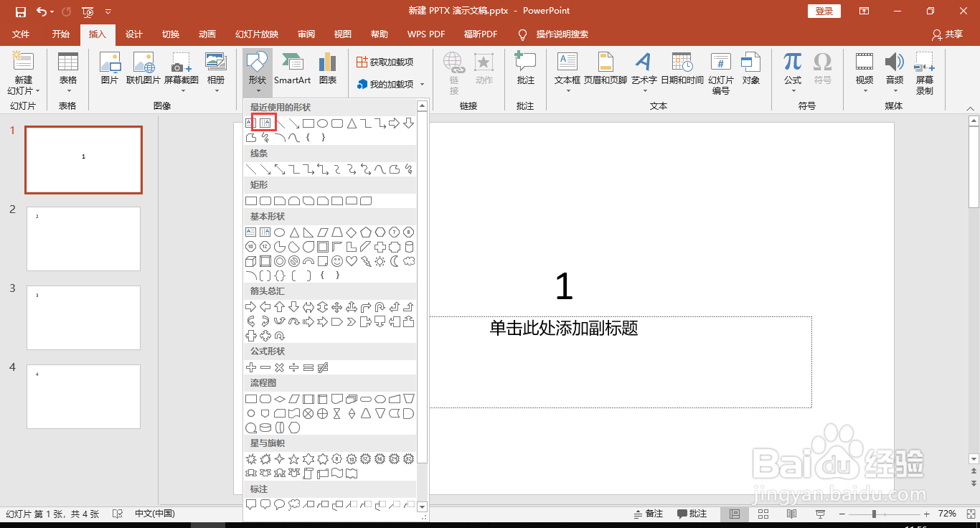
Task: Pick the flowchart decision diamond
Action: tap(280, 399)
